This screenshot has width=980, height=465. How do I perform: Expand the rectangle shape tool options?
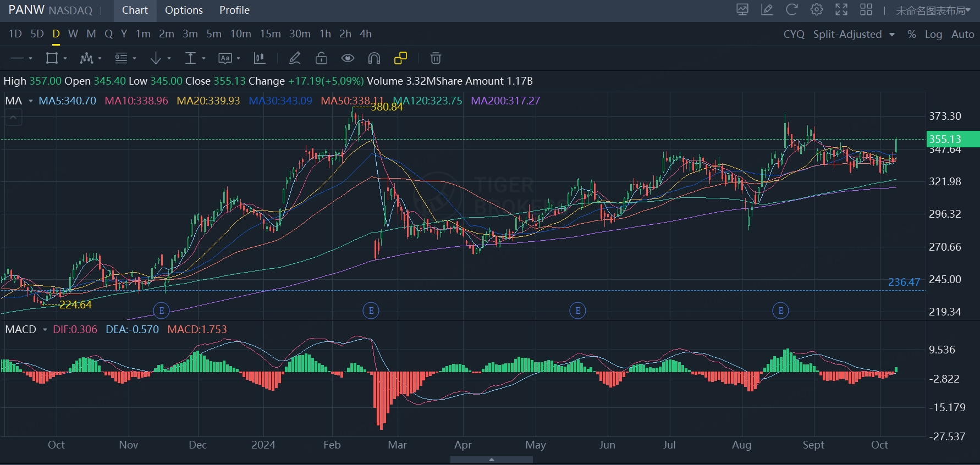pyautogui.click(x=65, y=58)
